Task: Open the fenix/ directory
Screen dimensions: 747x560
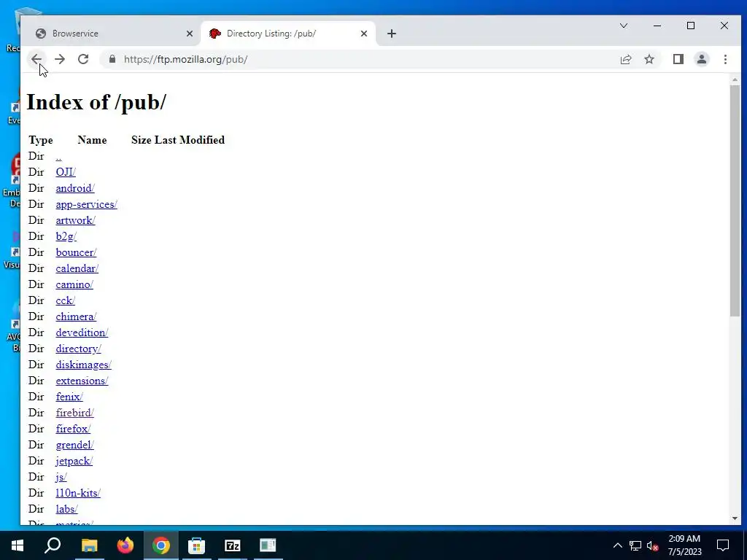Action: coord(69,397)
